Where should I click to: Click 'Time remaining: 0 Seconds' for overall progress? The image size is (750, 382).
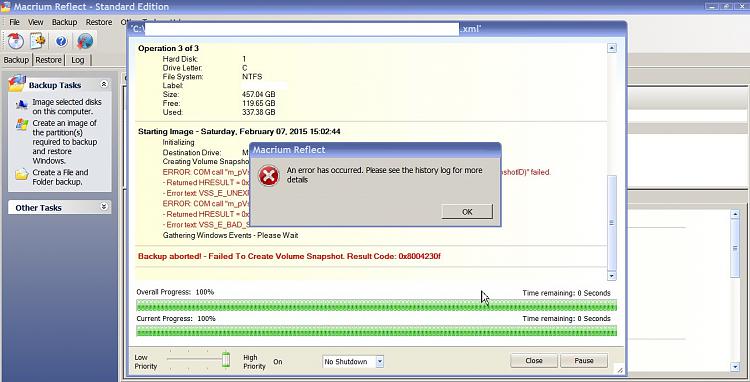pos(566,293)
